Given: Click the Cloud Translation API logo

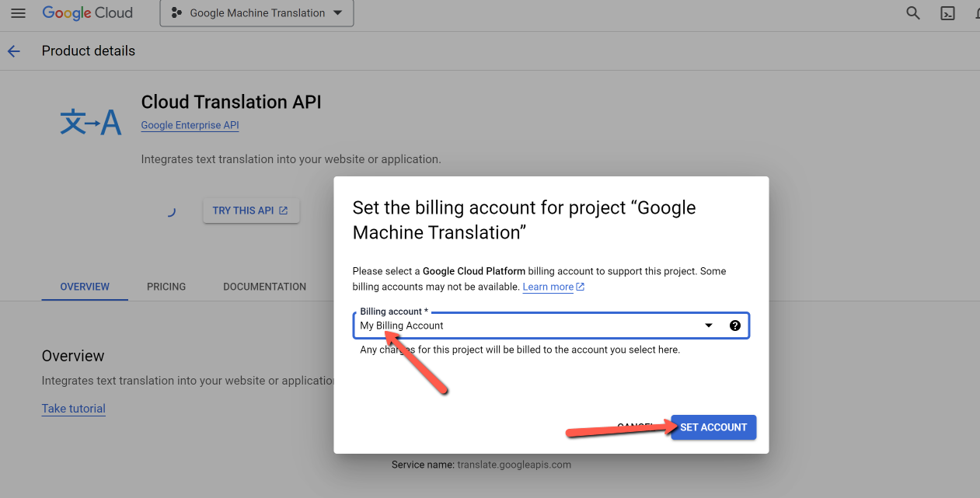Looking at the screenshot, I should pyautogui.click(x=91, y=123).
